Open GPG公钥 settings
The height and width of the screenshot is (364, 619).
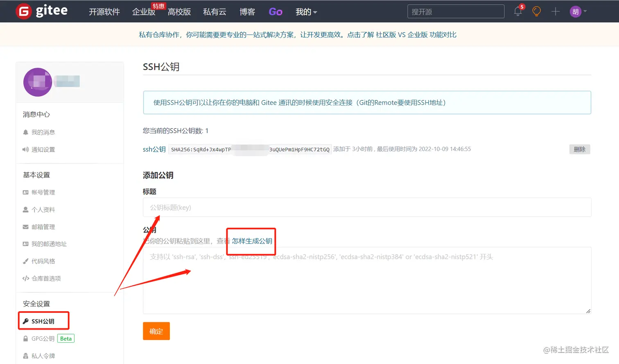point(43,339)
